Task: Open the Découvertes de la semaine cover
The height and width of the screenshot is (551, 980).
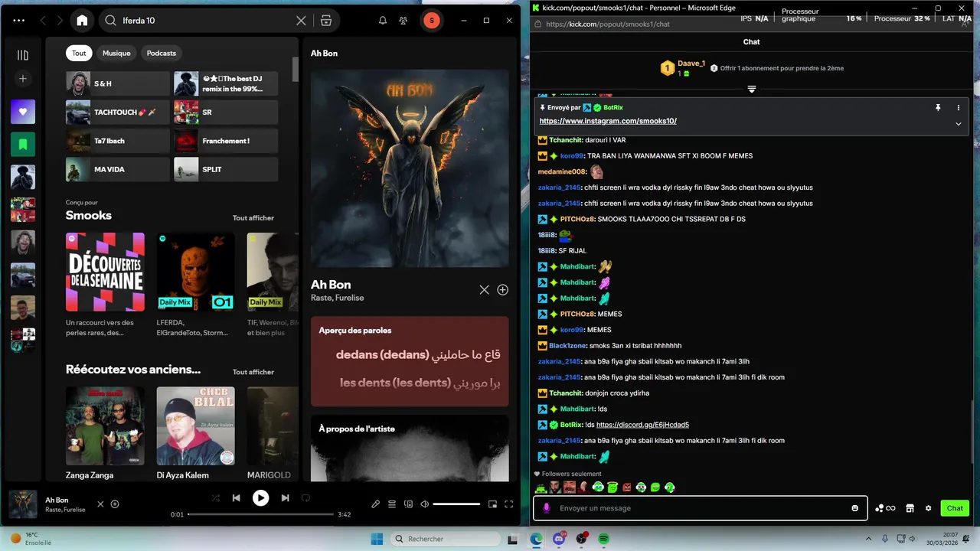Action: pos(105,272)
